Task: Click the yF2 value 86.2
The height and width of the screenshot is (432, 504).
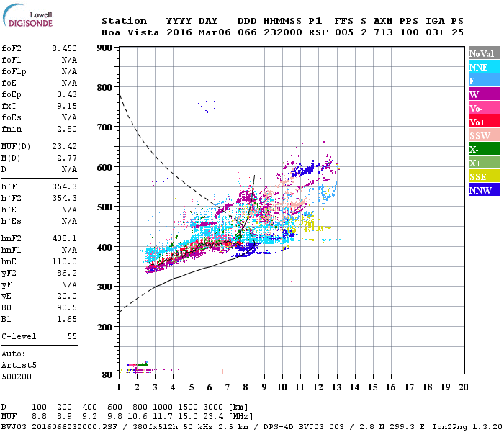Action: pyautogui.click(x=67, y=273)
